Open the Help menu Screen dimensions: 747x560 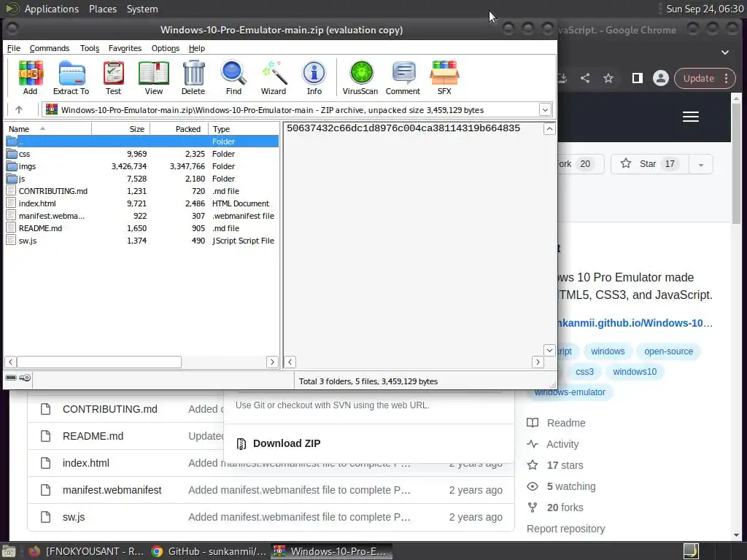pyautogui.click(x=197, y=48)
